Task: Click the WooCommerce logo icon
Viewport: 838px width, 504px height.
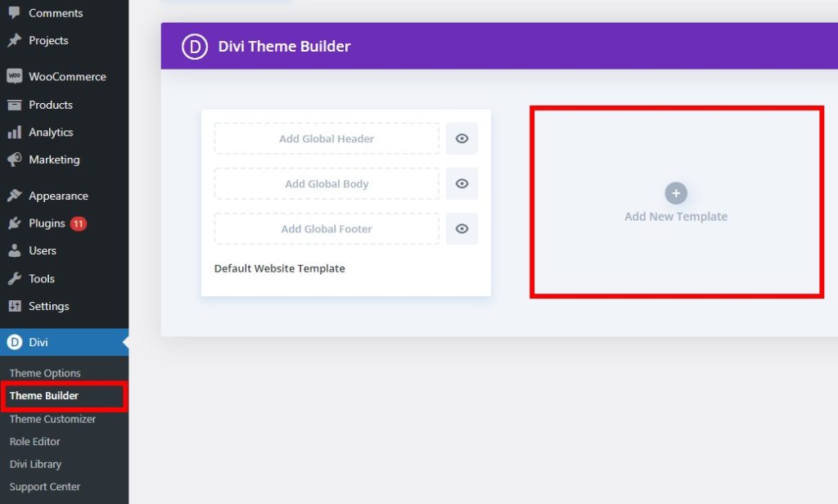Action: (15, 76)
